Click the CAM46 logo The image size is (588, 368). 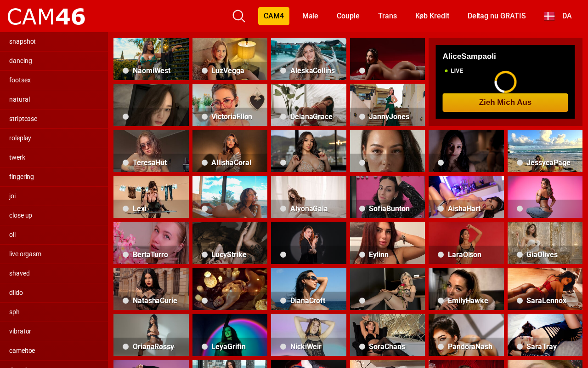[46, 17]
